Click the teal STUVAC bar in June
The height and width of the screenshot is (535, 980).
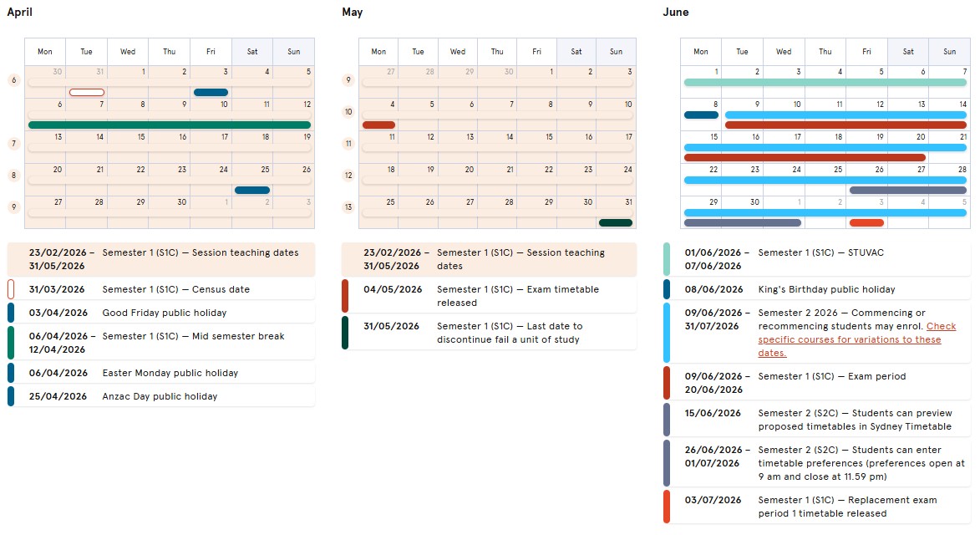825,82
